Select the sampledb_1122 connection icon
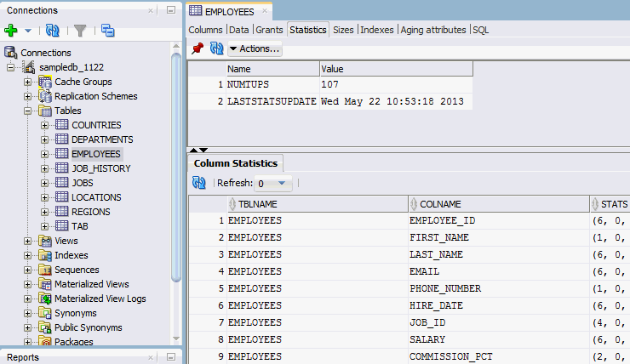Viewport: 630px width, 364px height. tap(28, 67)
